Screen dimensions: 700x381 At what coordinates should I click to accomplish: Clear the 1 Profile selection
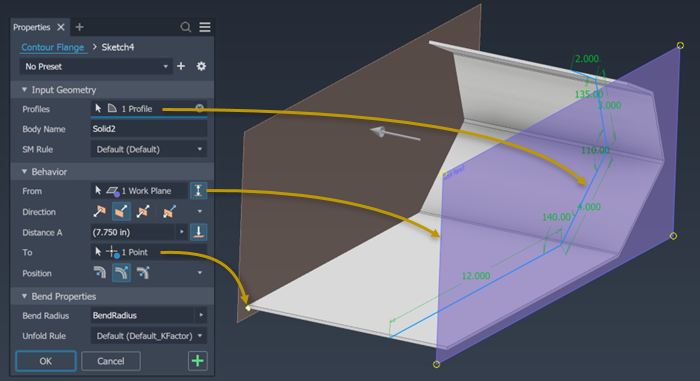pos(200,108)
